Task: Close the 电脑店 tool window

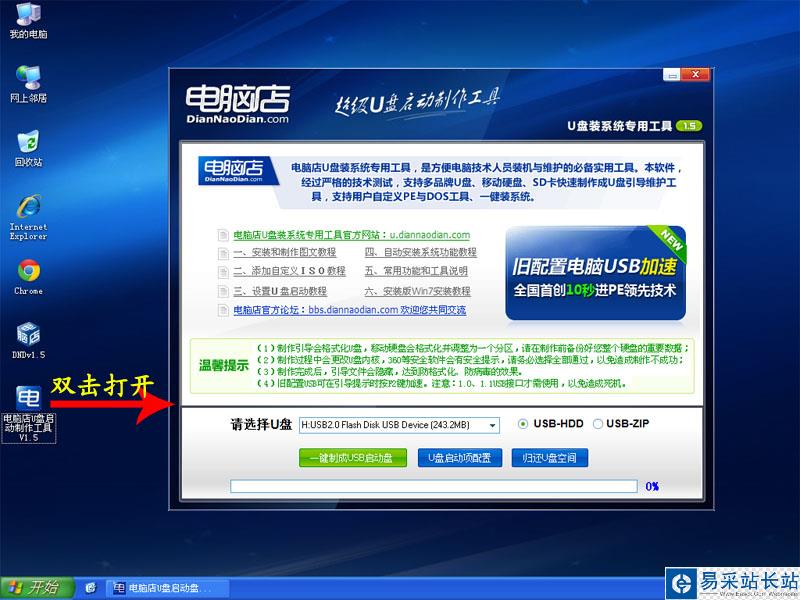Action: click(x=695, y=74)
